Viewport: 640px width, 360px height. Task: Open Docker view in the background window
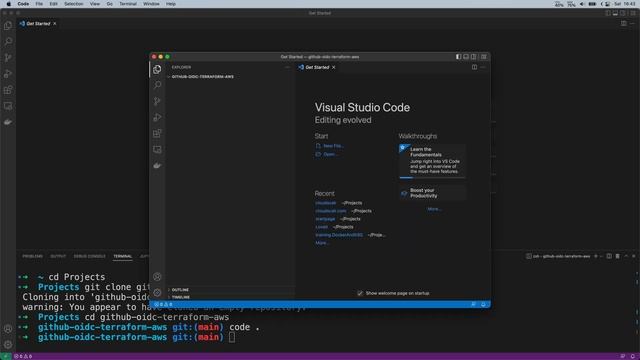8,122
